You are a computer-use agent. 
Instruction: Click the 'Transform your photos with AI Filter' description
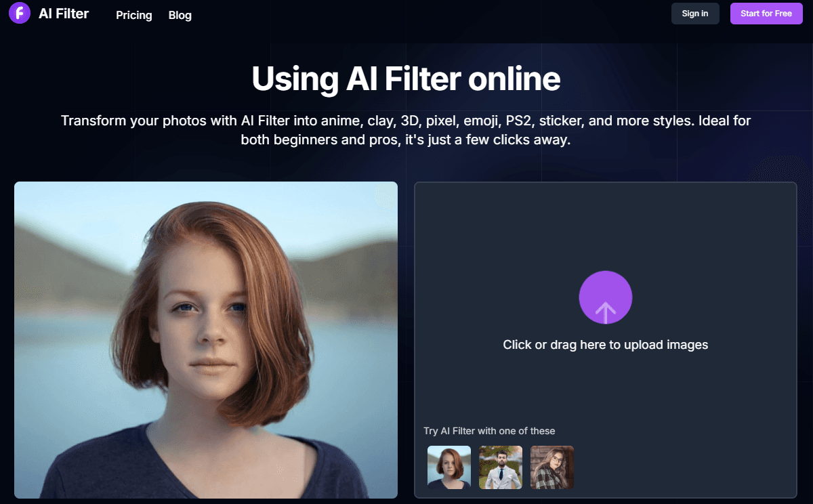coord(406,131)
